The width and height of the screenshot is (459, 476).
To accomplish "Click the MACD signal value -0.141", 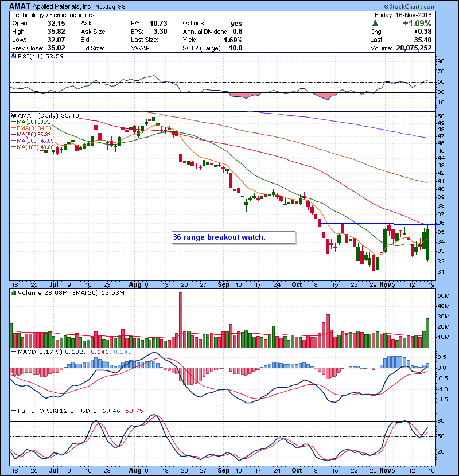I will click(x=98, y=352).
